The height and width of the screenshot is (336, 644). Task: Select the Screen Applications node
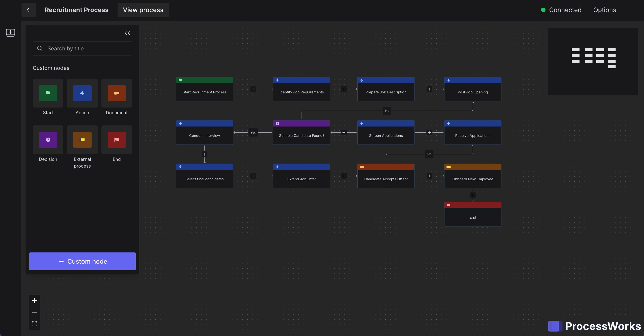pyautogui.click(x=386, y=133)
